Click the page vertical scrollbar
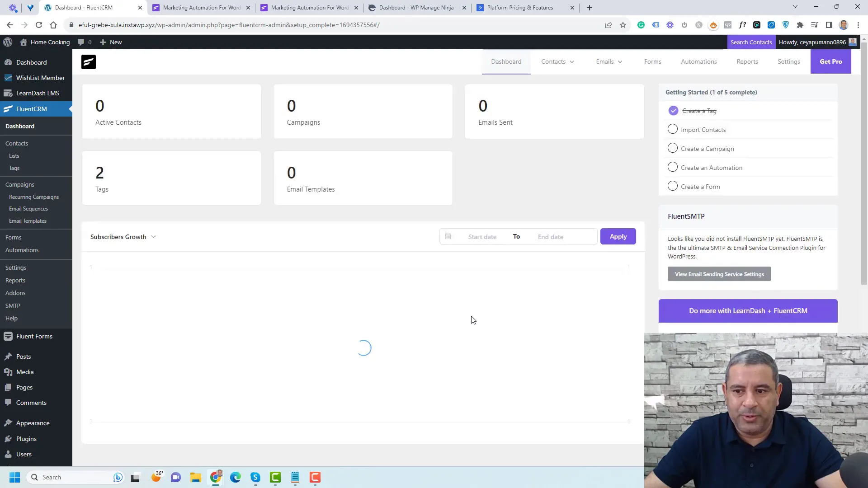This screenshot has width=868, height=488. click(x=864, y=163)
